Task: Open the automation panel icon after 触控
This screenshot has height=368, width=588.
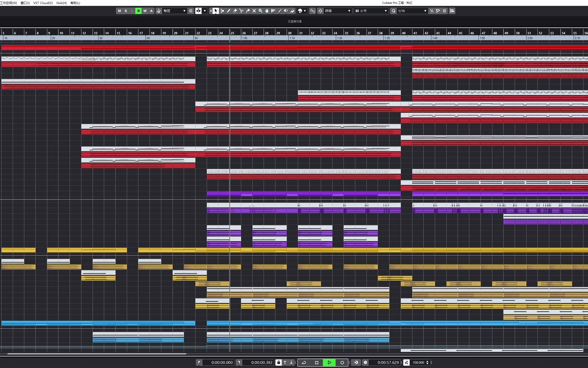Action: tap(191, 11)
